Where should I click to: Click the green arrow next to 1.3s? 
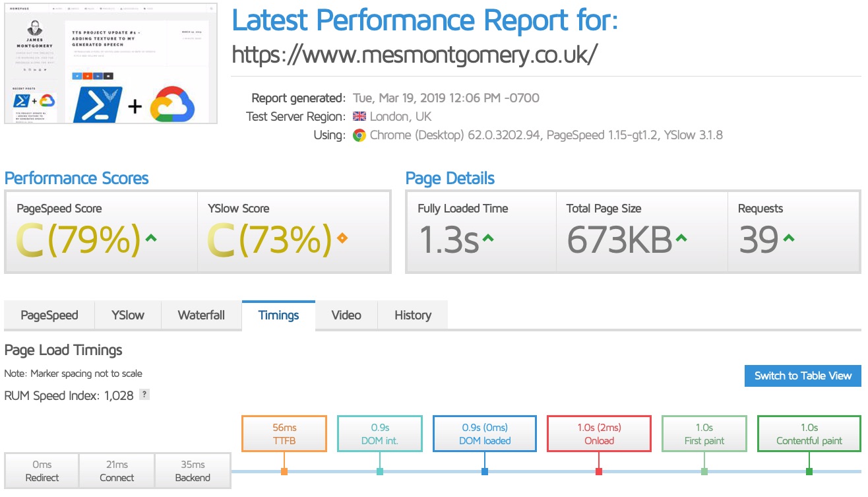coord(488,238)
